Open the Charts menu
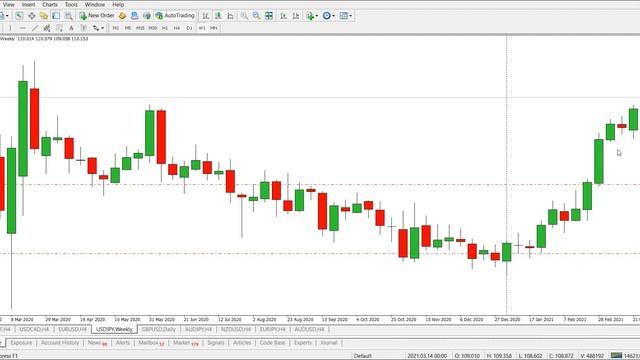 point(50,4)
